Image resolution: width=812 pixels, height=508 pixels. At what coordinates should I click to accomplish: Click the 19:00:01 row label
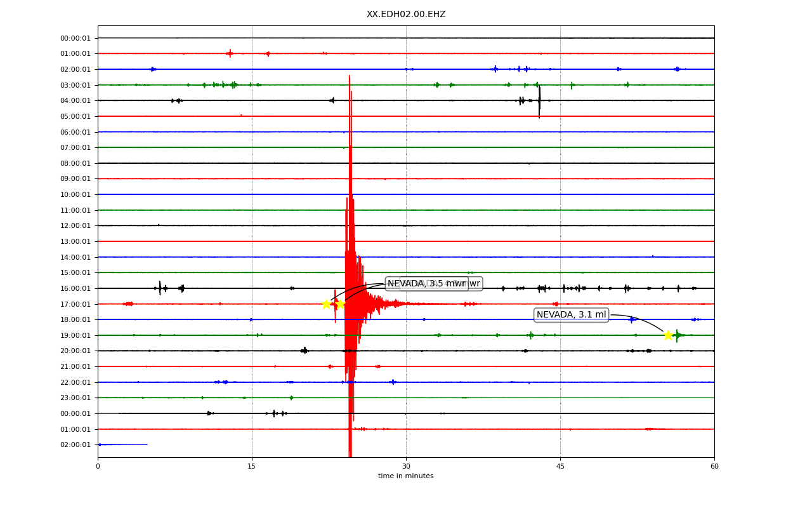[75, 335]
